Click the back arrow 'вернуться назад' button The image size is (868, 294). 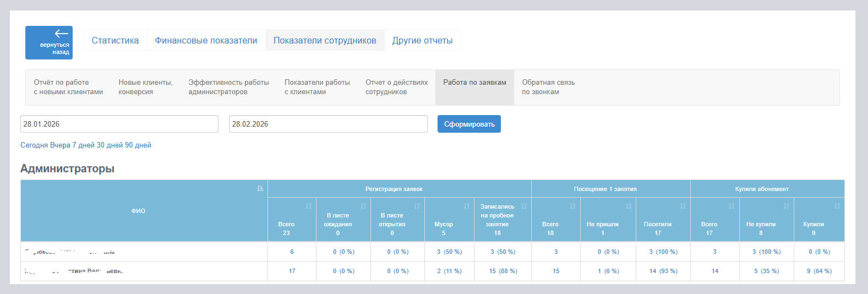[x=49, y=42]
